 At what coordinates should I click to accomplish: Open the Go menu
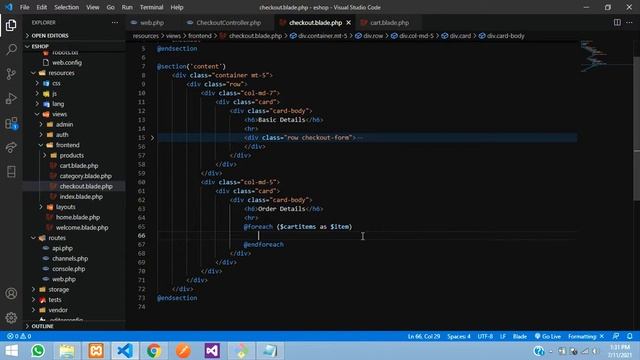point(111,7)
